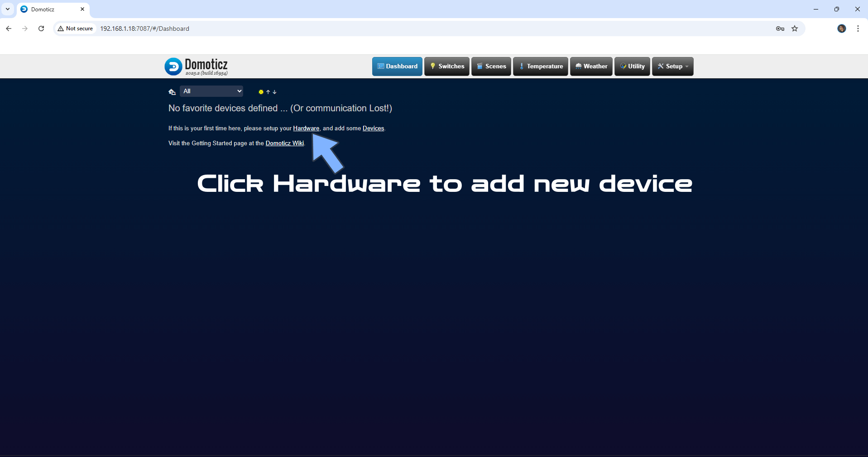Screen dimensions: 868x457
Task: Open the tab search chevron dropdown
Action: 8,9
